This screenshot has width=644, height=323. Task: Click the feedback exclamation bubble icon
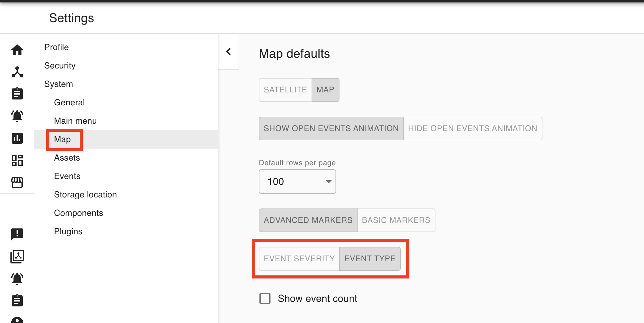(x=17, y=234)
